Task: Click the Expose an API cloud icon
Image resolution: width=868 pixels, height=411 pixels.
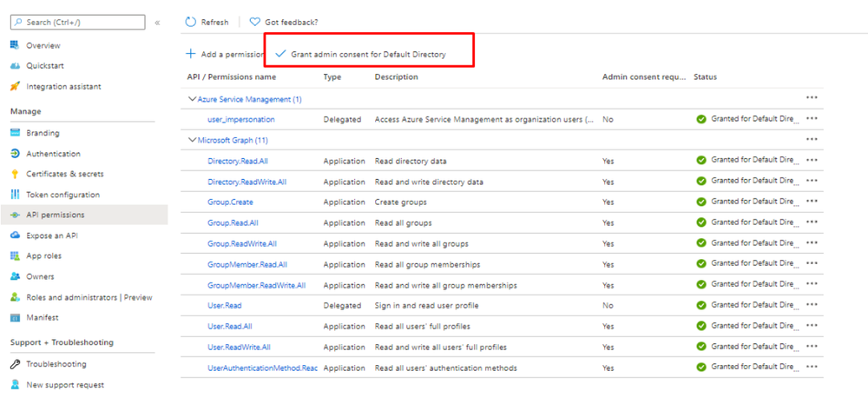Action: 15,235
